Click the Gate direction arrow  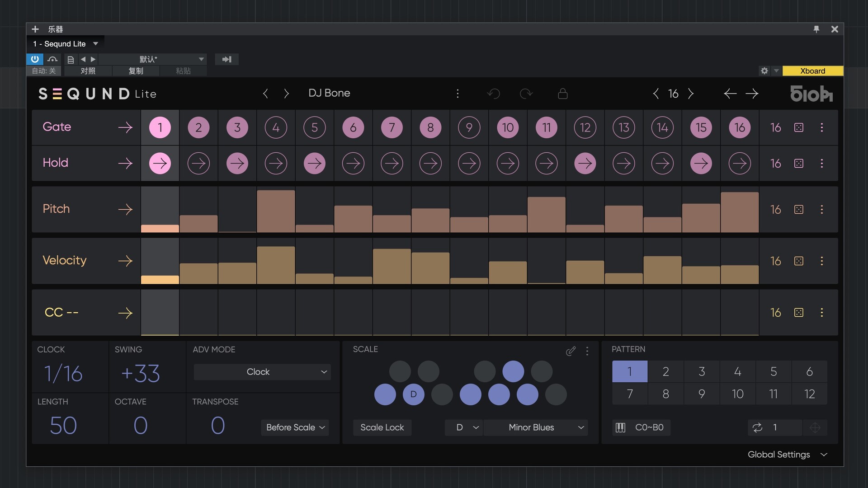coord(125,127)
